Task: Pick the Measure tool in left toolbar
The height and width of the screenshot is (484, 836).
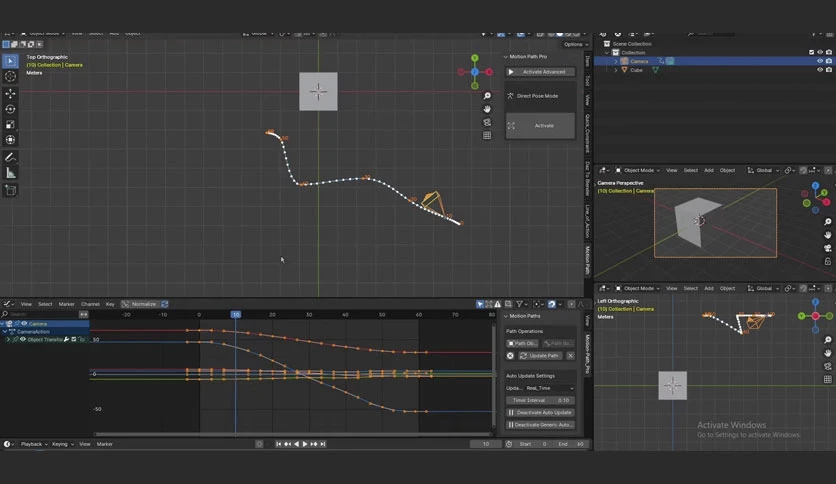Action: [x=10, y=173]
